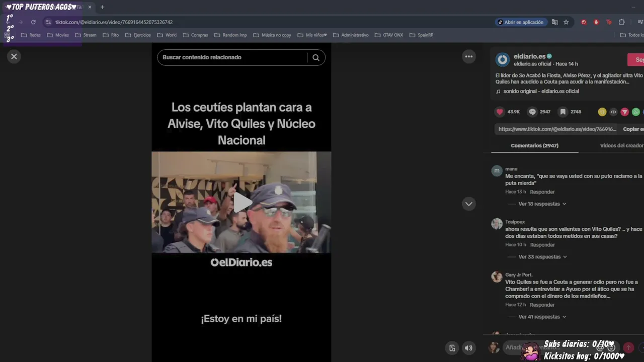Bookmark this page with the star icon
This screenshot has width=644, height=362.
click(566, 22)
